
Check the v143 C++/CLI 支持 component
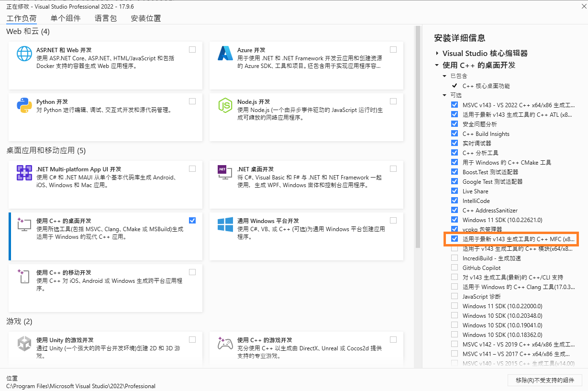454,277
